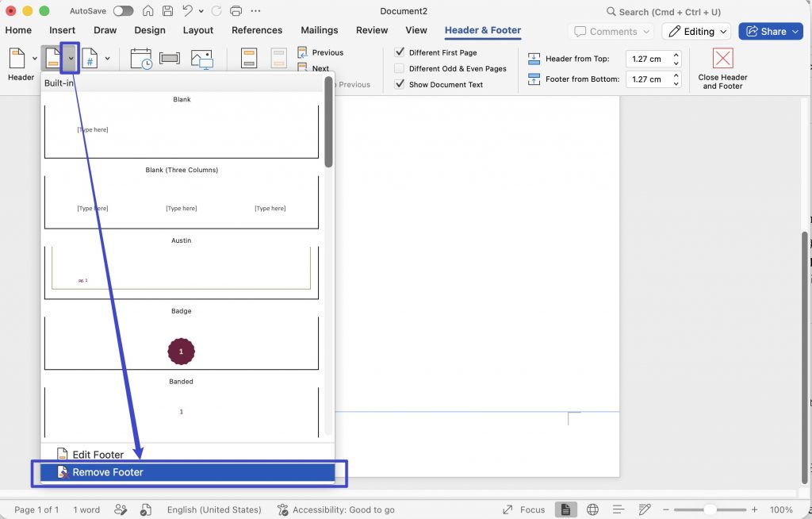Click the Close Header and Footer X icon
The height and width of the screenshot is (519, 812).
(x=723, y=58)
